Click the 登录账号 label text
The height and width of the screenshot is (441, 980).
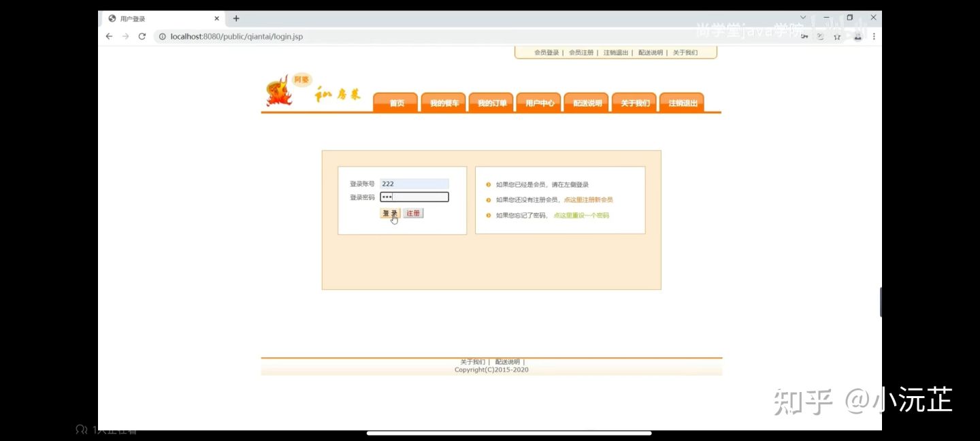pos(362,184)
